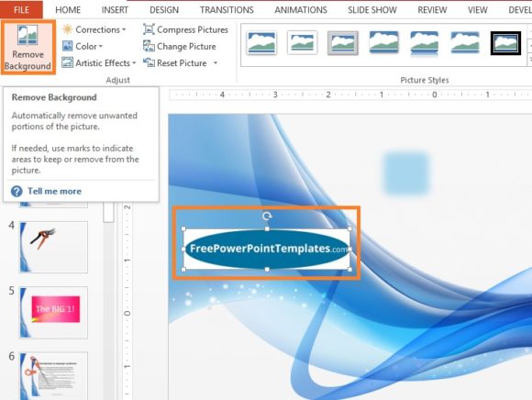Open the Corrections dropdown
The image size is (532, 400).
click(94, 30)
